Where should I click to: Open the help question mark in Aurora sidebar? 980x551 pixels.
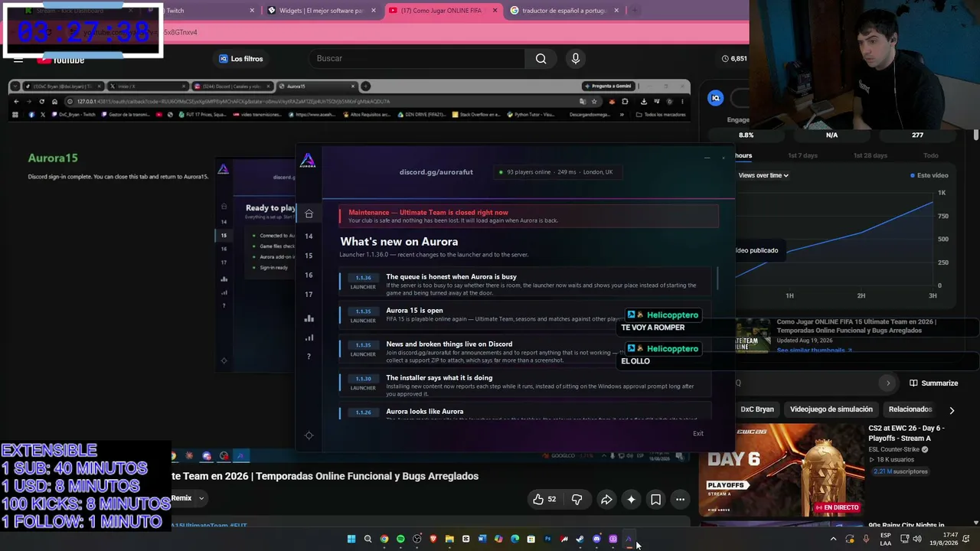pos(309,357)
